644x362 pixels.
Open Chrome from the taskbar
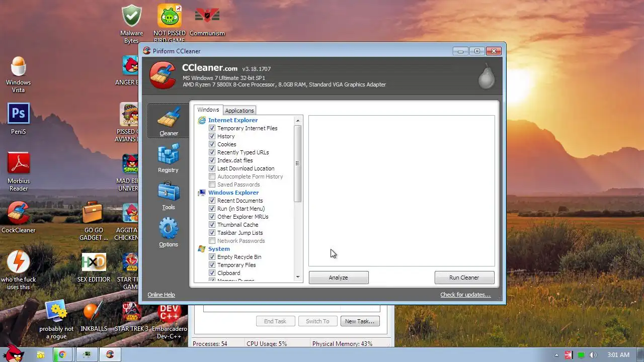pos(62,354)
